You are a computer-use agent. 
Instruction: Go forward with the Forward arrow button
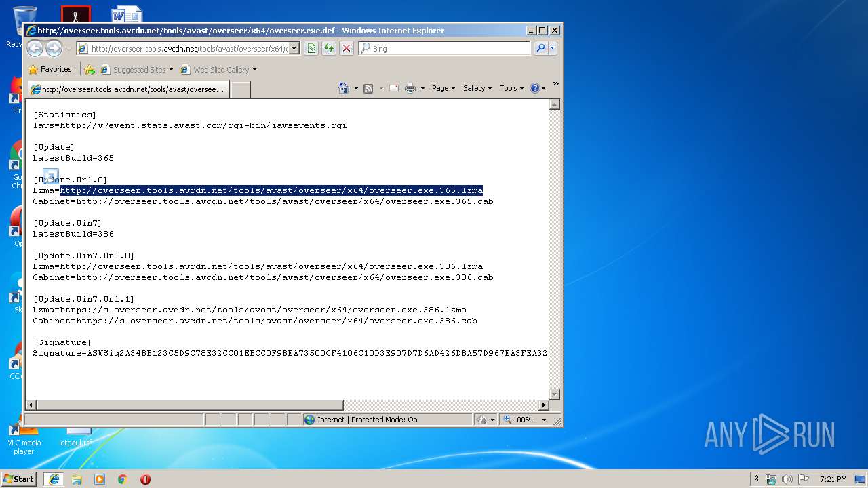54,48
